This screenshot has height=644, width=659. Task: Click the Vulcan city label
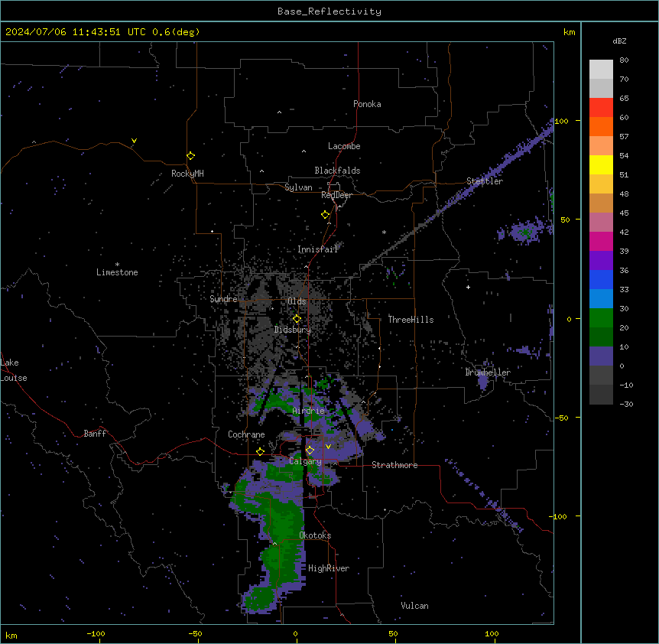[x=414, y=606]
